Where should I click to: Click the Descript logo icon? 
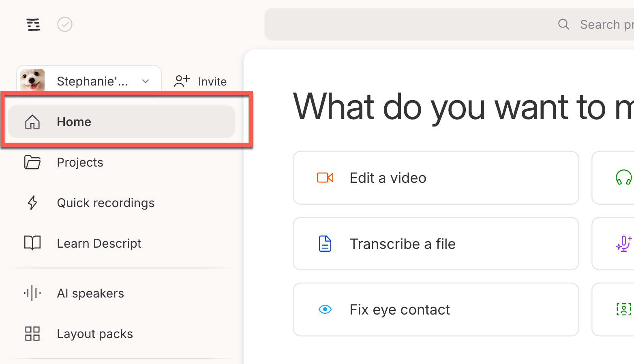pos(33,25)
